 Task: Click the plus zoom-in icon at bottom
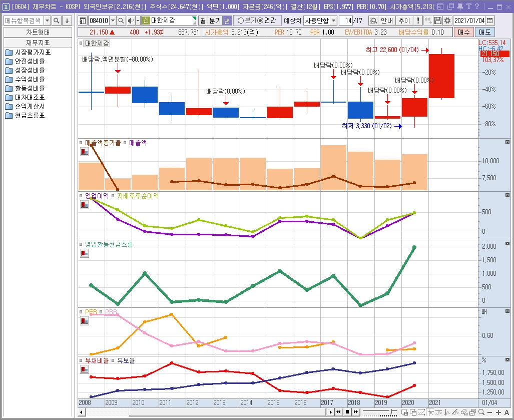coord(498,412)
